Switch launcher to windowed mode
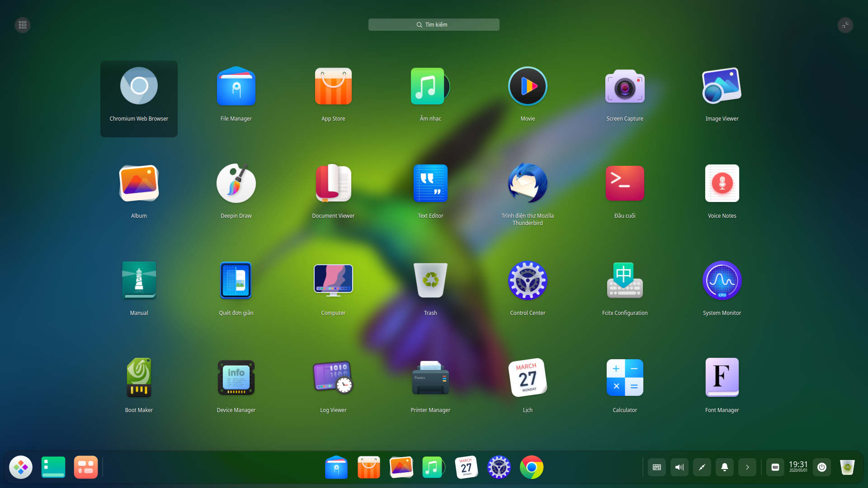 (x=846, y=25)
